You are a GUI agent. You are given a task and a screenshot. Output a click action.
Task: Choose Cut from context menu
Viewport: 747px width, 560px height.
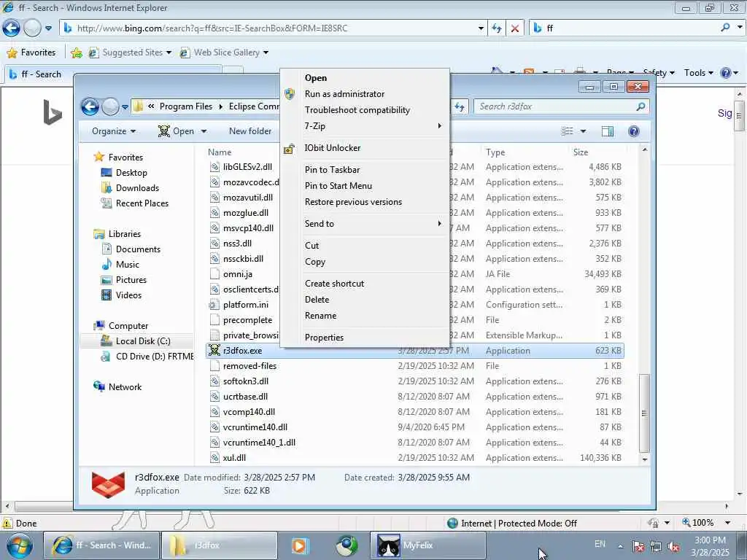(311, 246)
